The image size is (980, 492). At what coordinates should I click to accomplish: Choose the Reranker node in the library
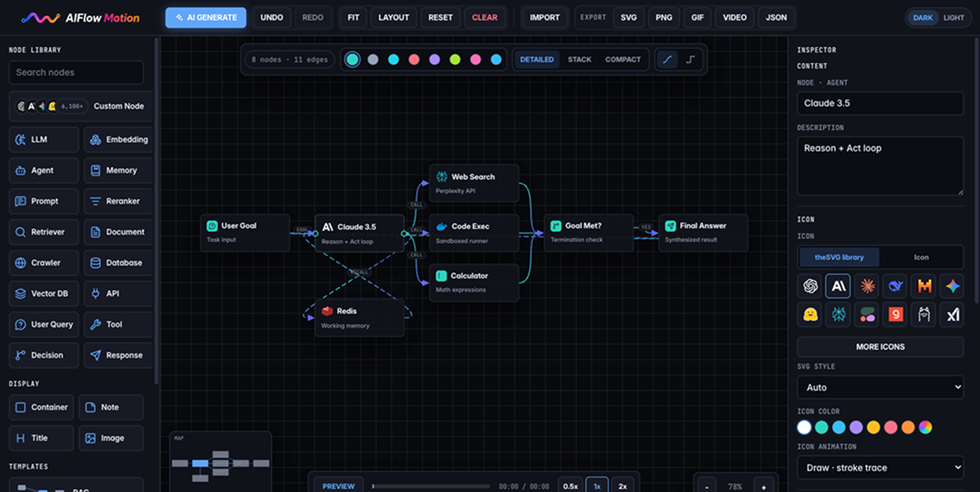click(118, 201)
